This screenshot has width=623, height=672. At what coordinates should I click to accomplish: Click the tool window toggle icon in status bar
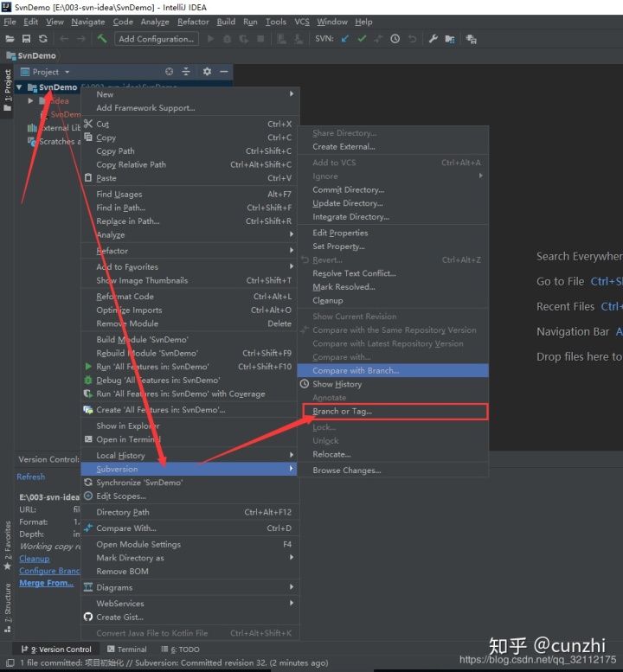coord(10,662)
